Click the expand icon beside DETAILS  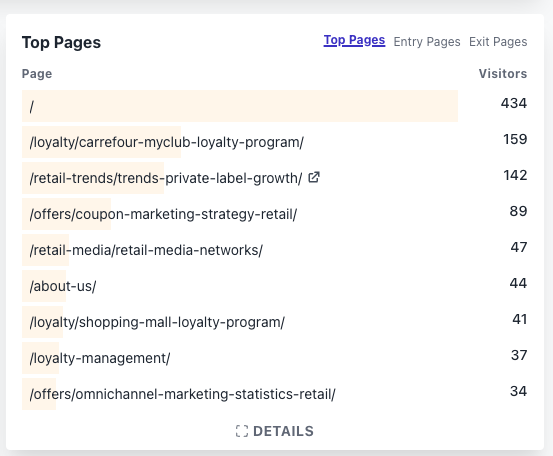point(242,431)
